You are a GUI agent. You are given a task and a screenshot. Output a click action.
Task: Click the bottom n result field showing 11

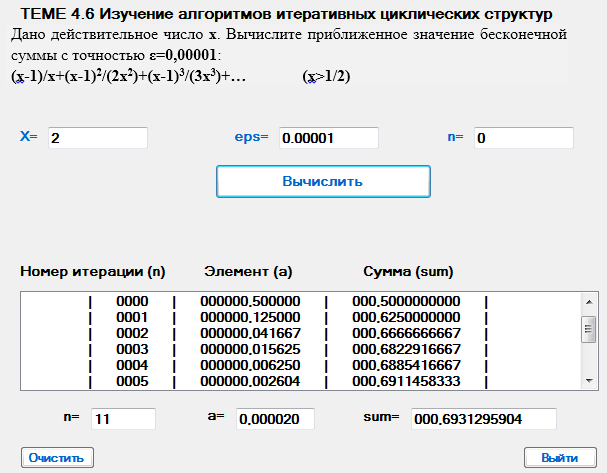tap(122, 419)
